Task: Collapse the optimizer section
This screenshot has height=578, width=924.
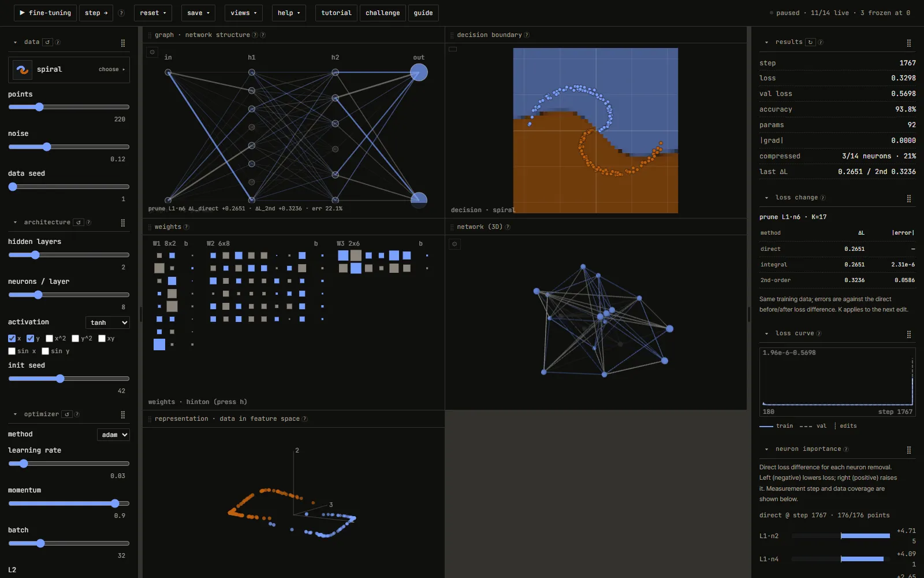Action: (15, 414)
